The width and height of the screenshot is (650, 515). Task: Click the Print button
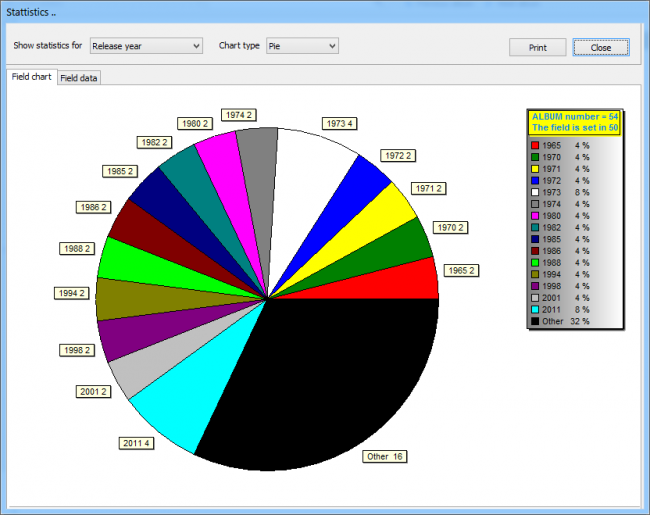point(537,48)
